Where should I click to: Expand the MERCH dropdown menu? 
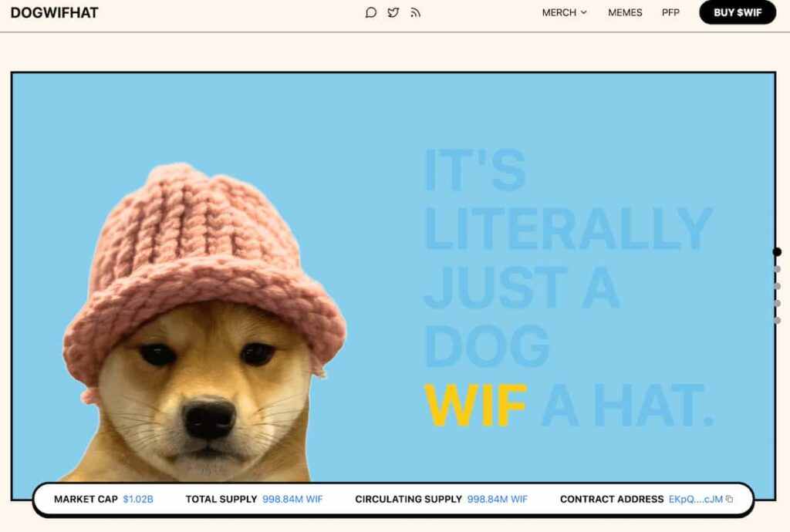[564, 12]
